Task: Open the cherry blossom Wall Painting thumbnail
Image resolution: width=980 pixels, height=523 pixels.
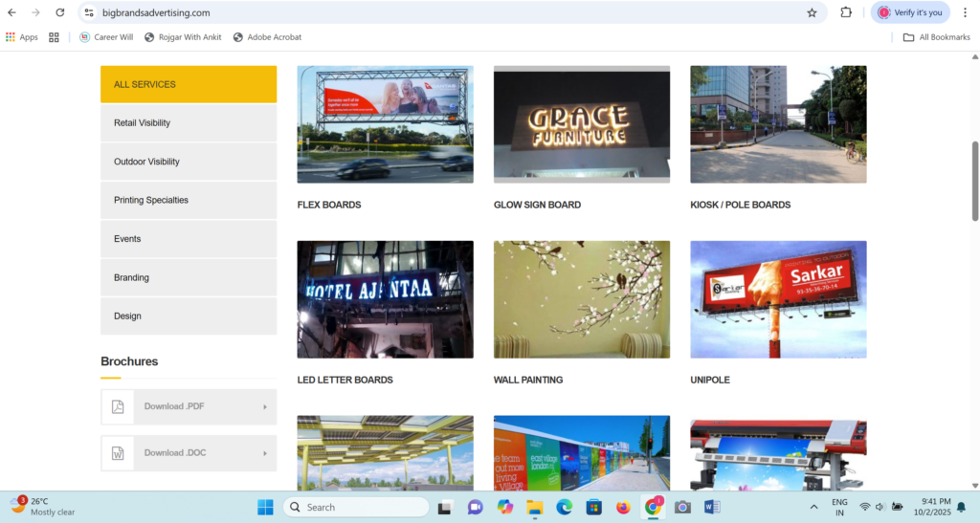Action: pos(582,299)
